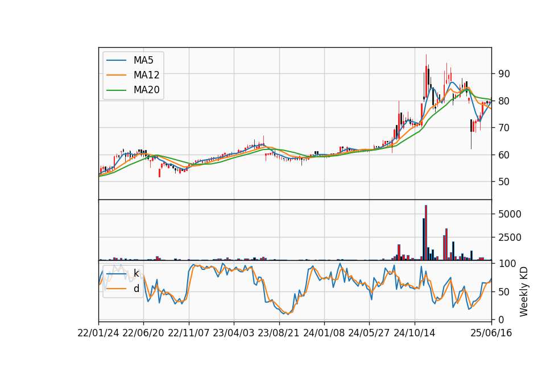Click the Weekly KD axis title

point(524,291)
